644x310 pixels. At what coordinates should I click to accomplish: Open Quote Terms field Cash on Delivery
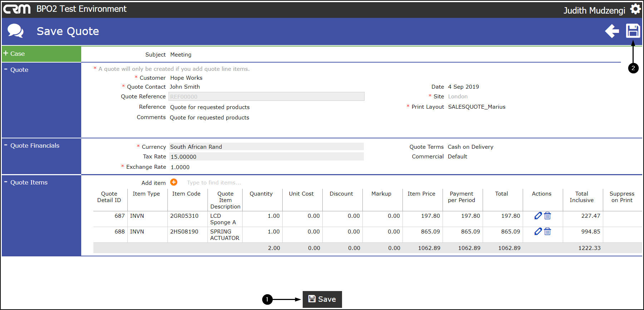pos(470,147)
